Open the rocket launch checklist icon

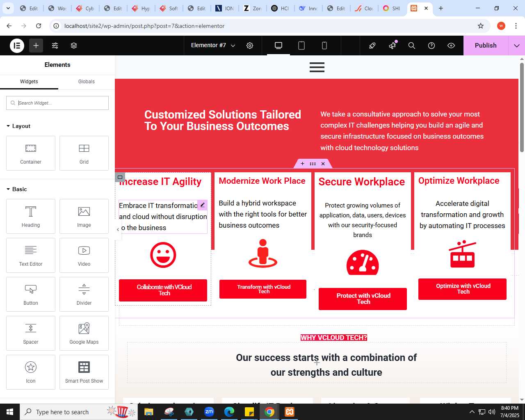(372, 46)
